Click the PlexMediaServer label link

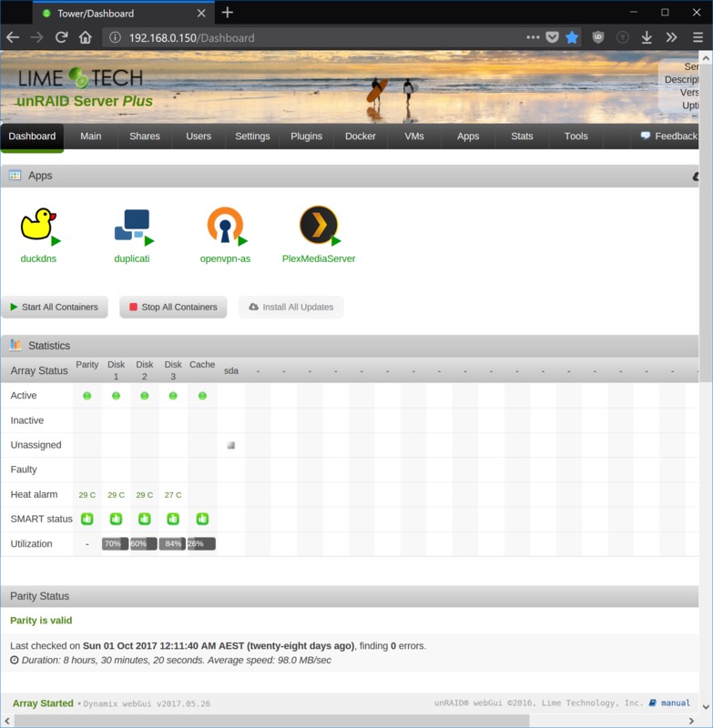pyautogui.click(x=319, y=258)
